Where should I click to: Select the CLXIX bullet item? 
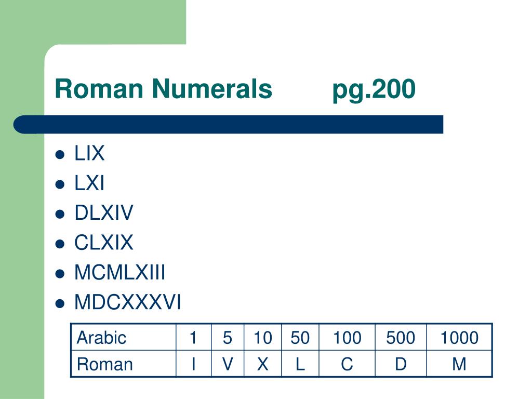click(104, 243)
